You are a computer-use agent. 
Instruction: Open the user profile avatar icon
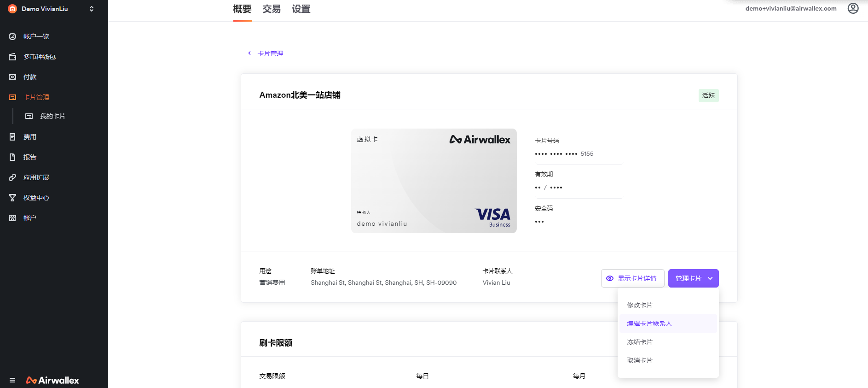[853, 9]
